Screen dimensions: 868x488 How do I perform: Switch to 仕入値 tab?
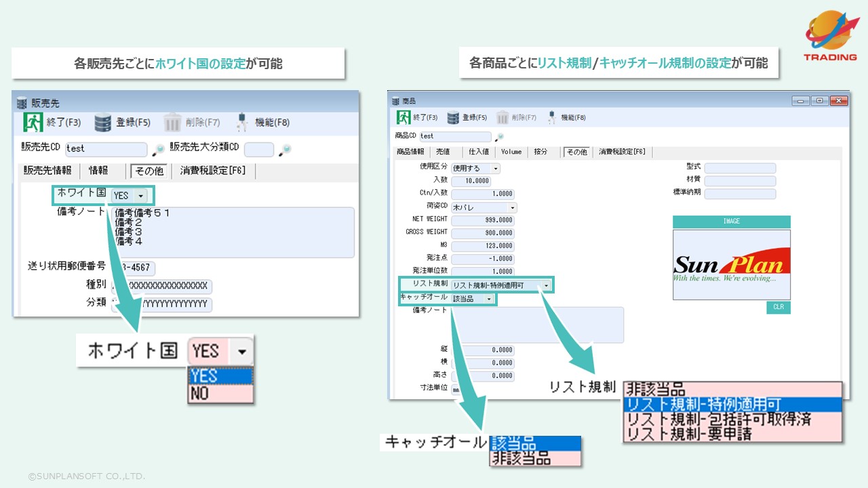pyautogui.click(x=478, y=152)
